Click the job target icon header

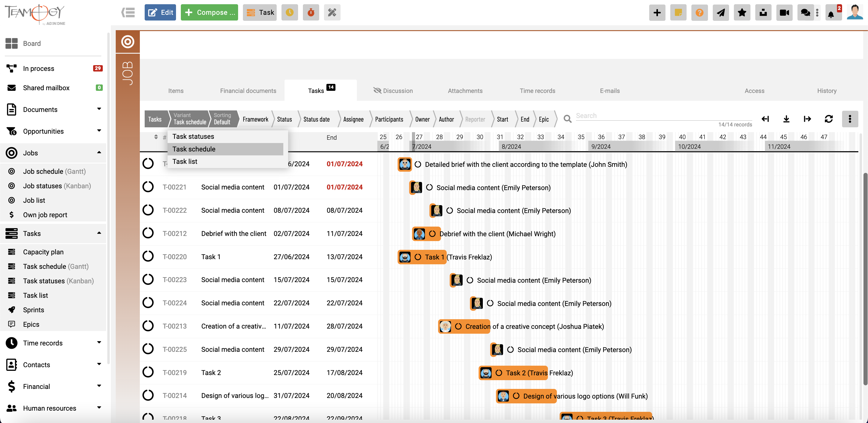point(128,42)
